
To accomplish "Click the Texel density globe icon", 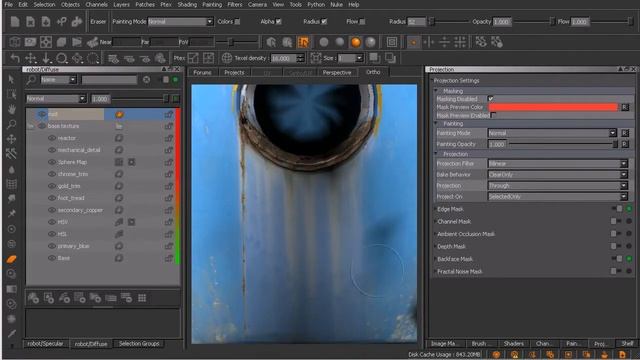I will [227, 58].
